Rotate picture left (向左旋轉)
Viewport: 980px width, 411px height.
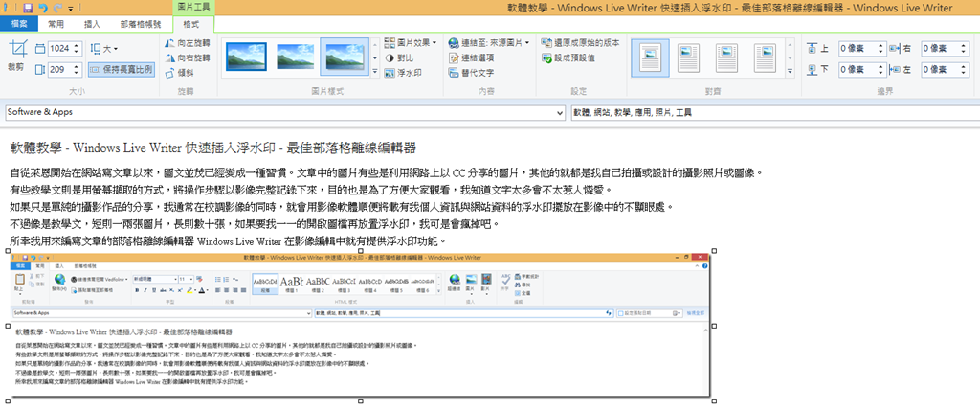(188, 43)
